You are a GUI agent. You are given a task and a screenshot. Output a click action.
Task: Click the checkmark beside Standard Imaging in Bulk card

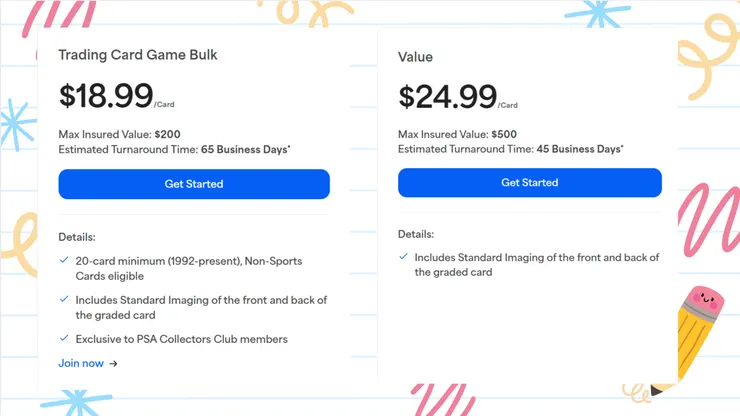click(64, 300)
